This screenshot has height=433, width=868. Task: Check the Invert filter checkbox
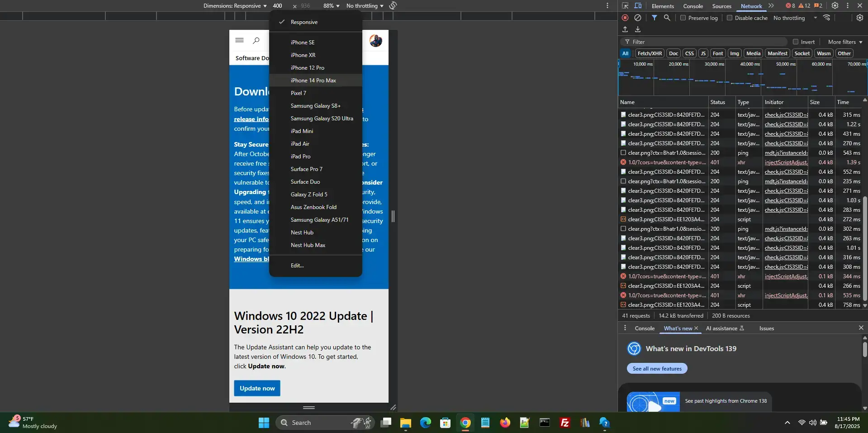796,42
